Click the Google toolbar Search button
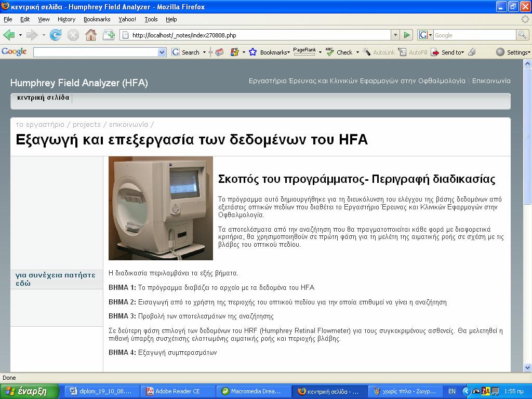 click(185, 52)
